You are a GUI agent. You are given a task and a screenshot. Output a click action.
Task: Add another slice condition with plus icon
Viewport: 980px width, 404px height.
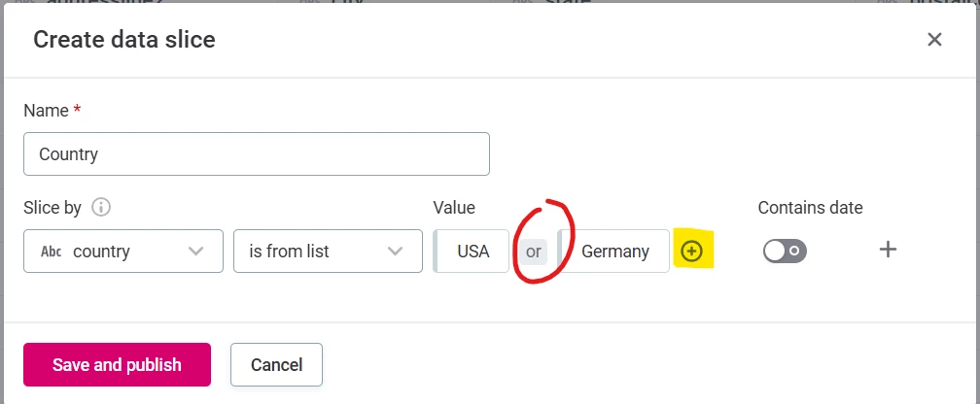coord(888,251)
